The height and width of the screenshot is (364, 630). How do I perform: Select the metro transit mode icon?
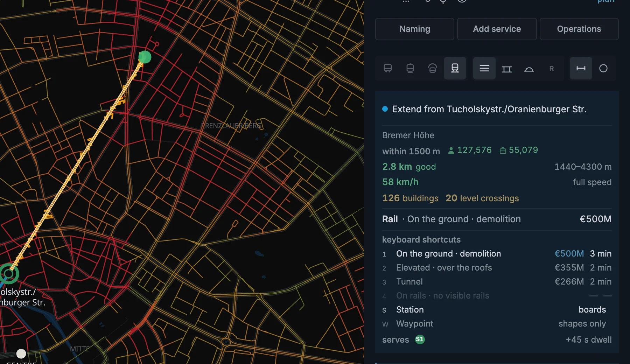coord(432,68)
